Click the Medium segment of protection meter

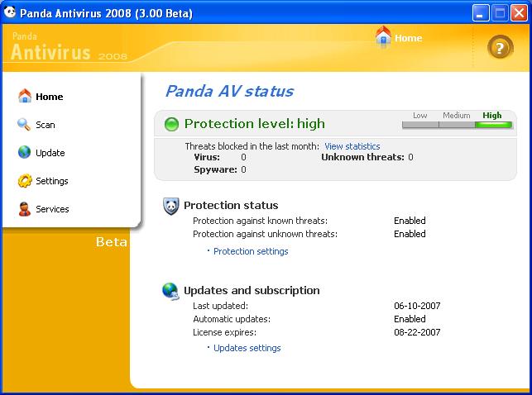pyautogui.click(x=457, y=125)
